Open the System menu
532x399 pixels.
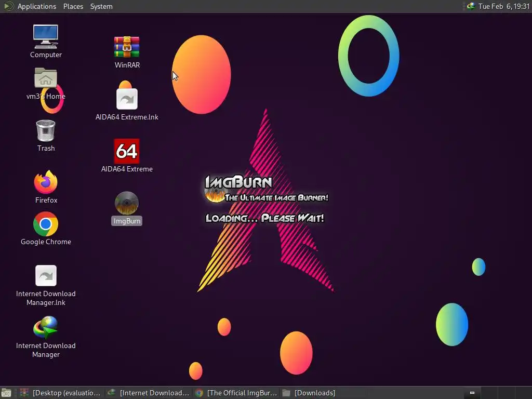[x=101, y=6]
